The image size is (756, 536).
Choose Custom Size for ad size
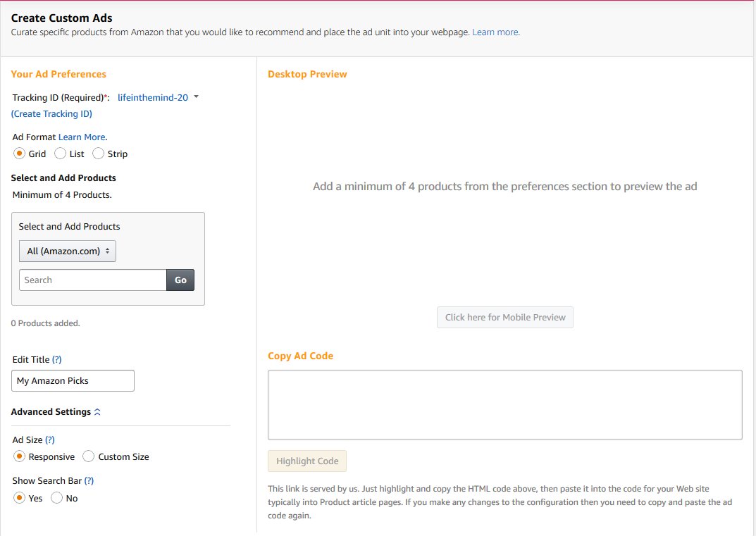tap(89, 456)
